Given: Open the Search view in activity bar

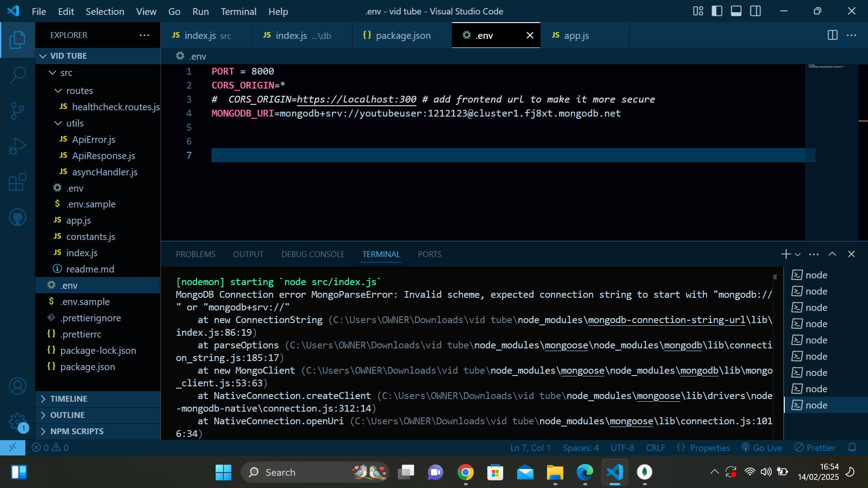Looking at the screenshot, I should coord(18,75).
